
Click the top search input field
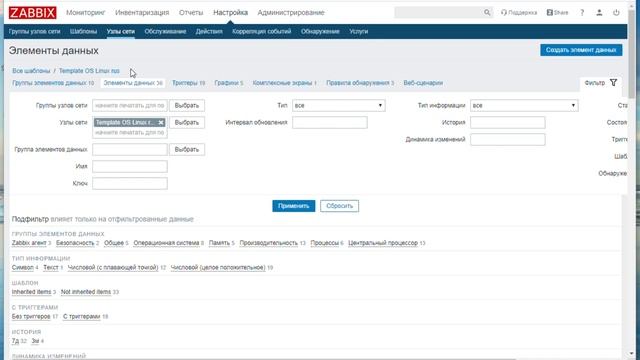pos(439,13)
